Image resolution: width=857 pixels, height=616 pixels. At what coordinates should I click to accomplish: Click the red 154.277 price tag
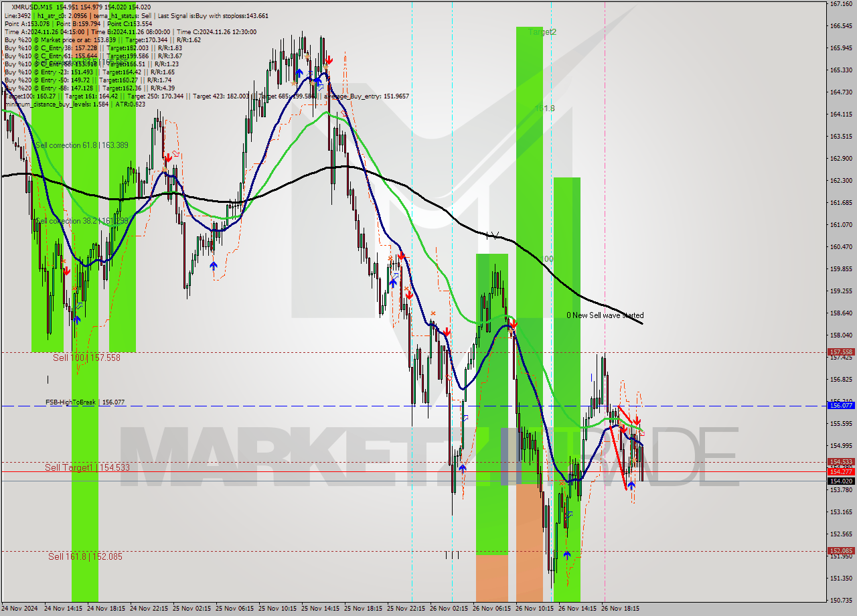[841, 471]
